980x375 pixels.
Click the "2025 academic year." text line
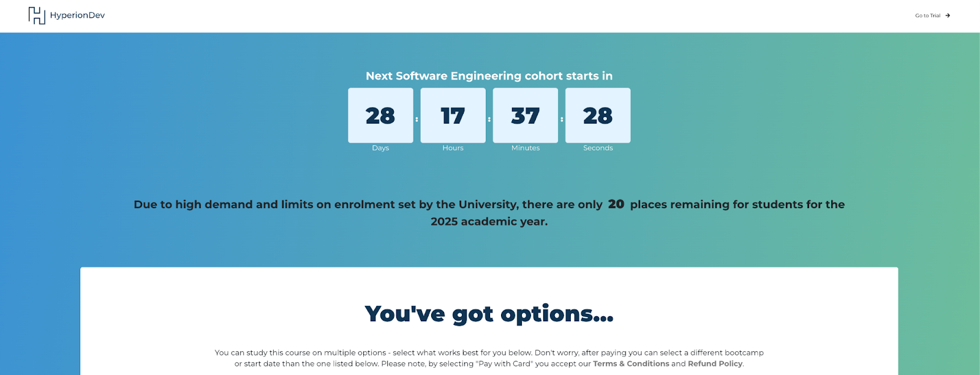489,221
